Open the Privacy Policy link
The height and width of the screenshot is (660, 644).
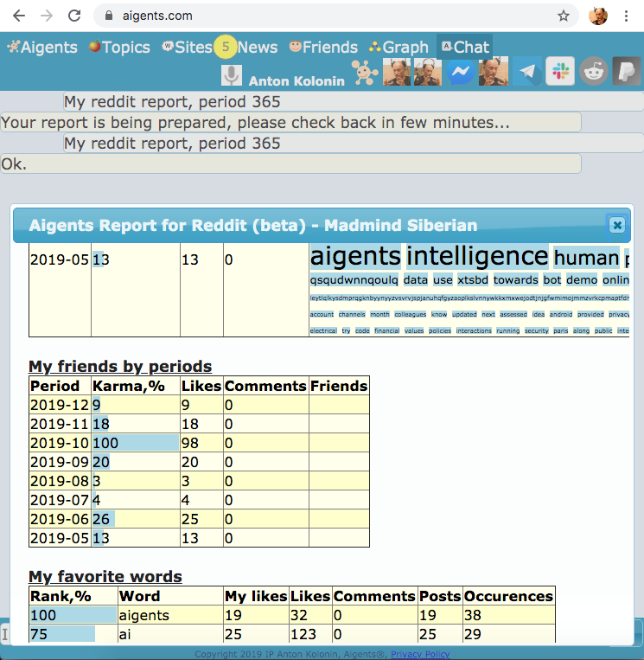tap(420, 654)
